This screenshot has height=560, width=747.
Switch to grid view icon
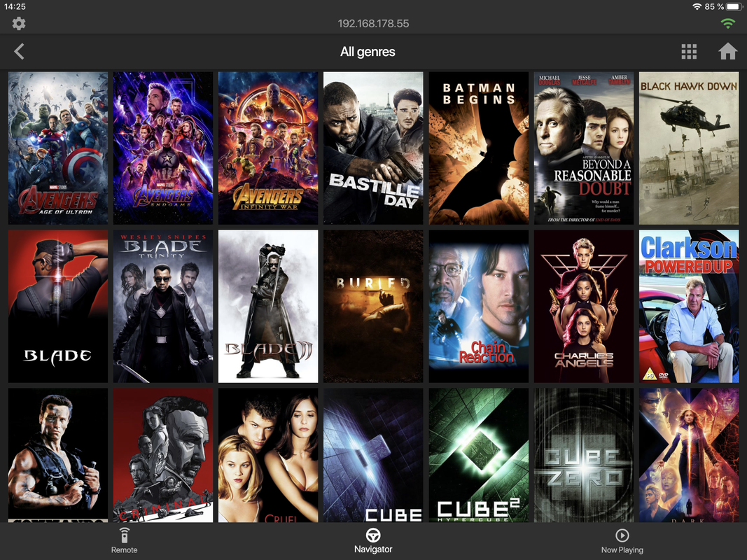click(689, 51)
